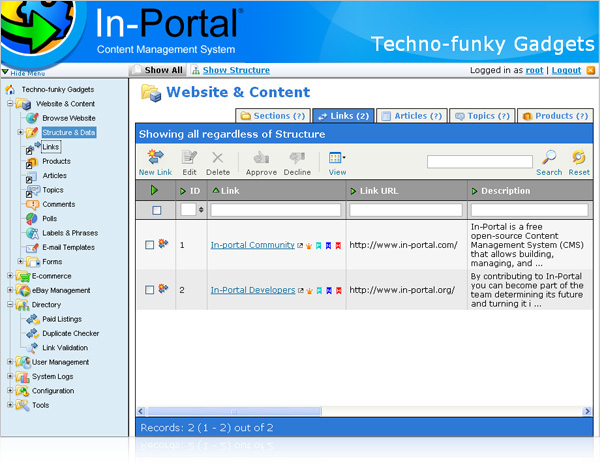The width and height of the screenshot is (600, 467).
Task: Open the Show Structure link
Action: [x=236, y=70]
